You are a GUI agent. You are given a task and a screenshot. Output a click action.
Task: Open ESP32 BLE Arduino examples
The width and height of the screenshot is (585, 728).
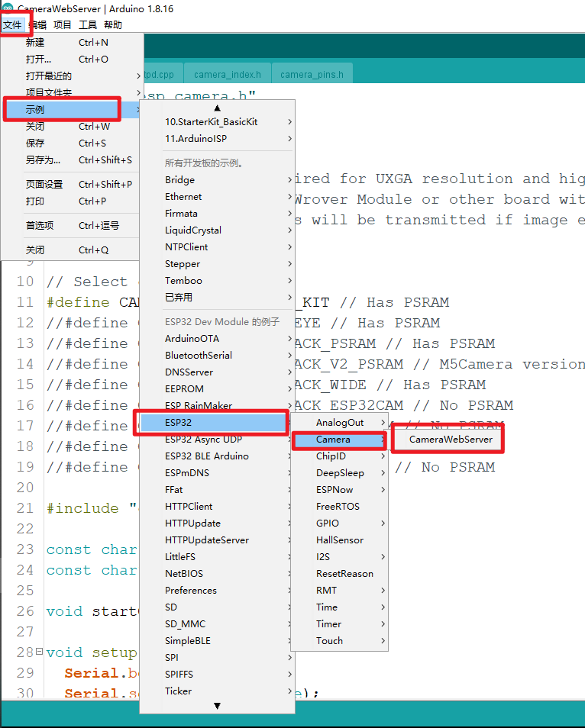[x=217, y=456]
